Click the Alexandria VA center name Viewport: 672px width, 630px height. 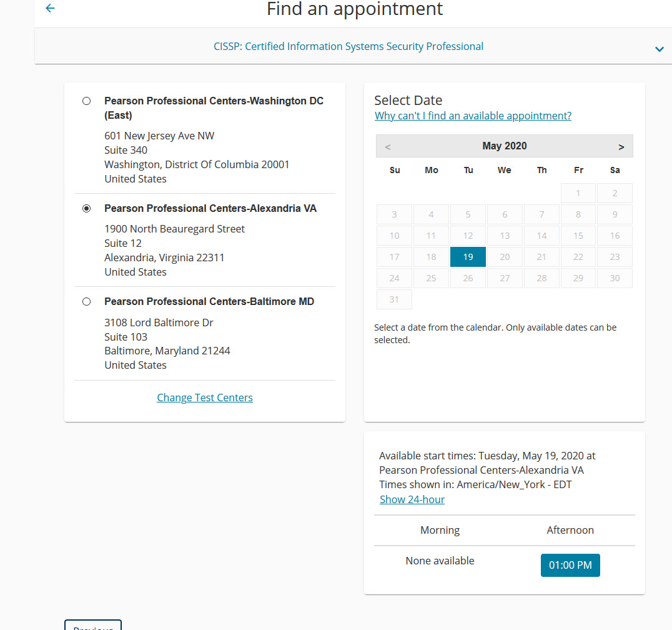coord(210,208)
